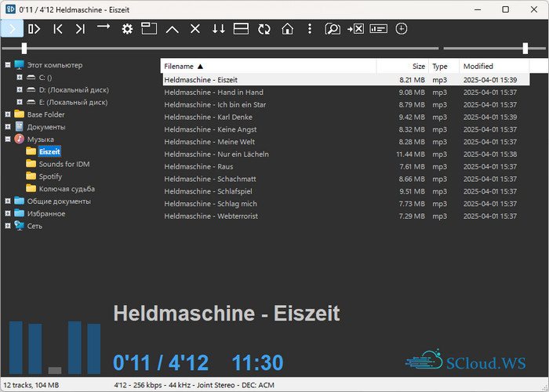Open settings with the gear icon

point(127,29)
